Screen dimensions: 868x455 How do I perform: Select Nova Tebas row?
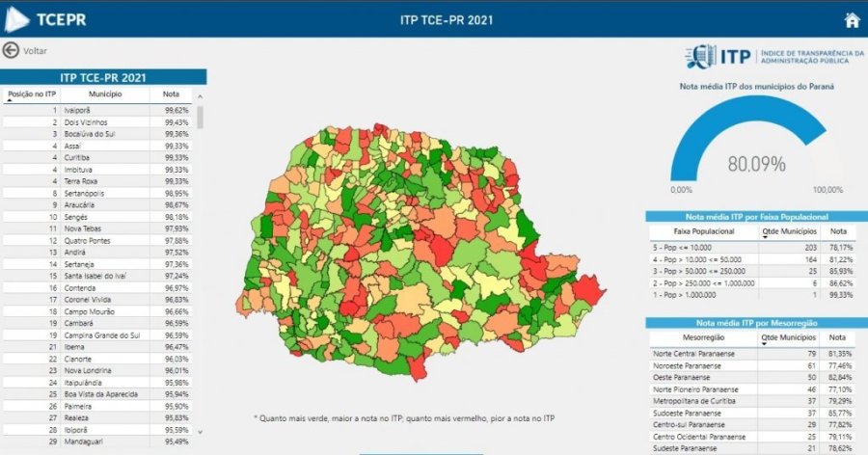(x=96, y=228)
